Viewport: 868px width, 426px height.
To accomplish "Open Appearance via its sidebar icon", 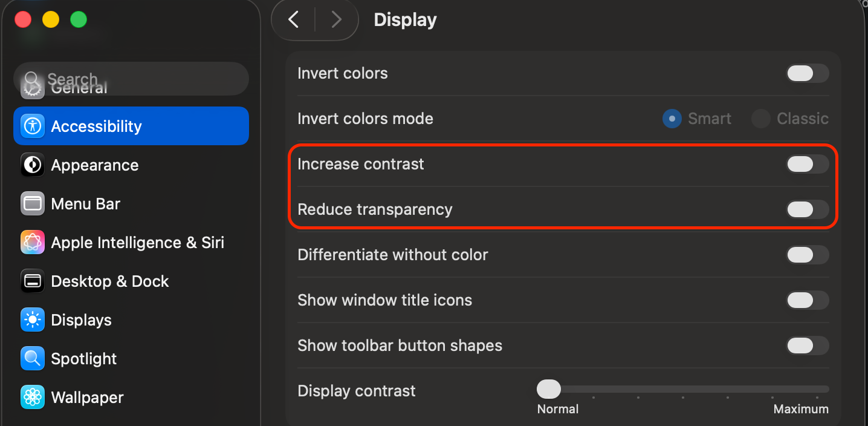I will tap(33, 165).
